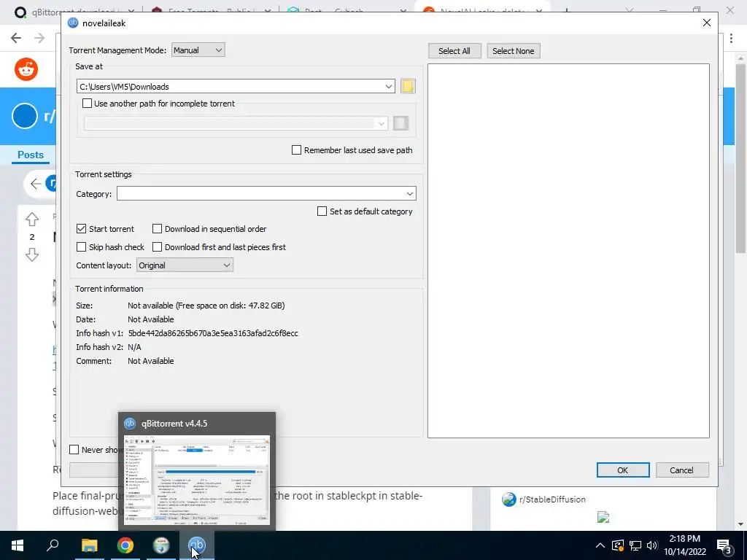Open Torrent Management Mode dropdown
Image resolution: width=747 pixels, height=560 pixels.
pyautogui.click(x=198, y=50)
